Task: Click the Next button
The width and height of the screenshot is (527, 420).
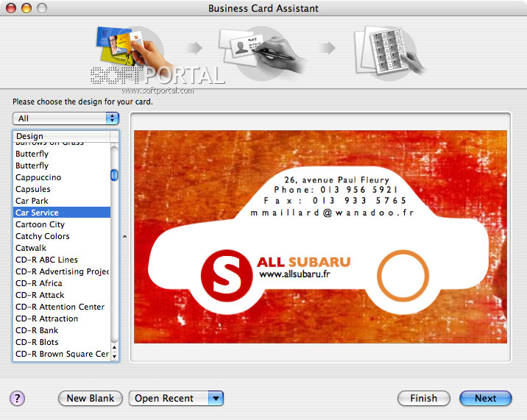Action: [x=485, y=398]
